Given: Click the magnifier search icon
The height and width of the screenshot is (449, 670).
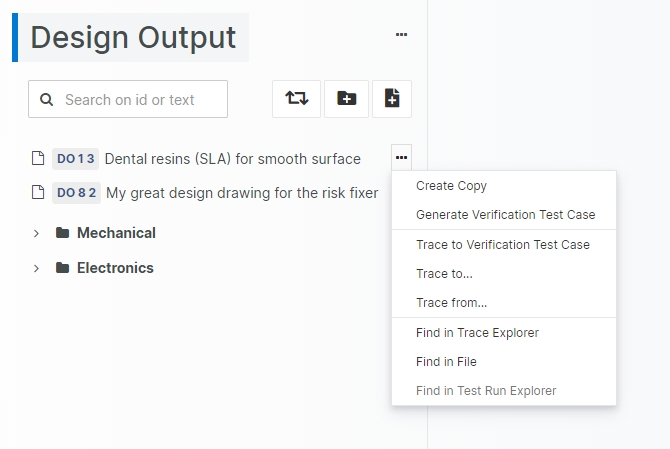Looking at the screenshot, I should pos(46,100).
